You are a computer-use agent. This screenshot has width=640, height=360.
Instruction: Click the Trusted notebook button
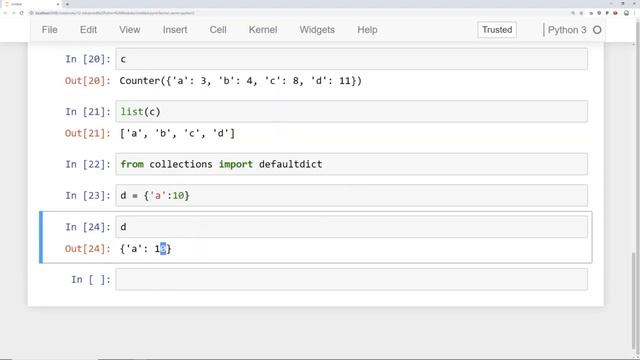pyautogui.click(x=497, y=30)
